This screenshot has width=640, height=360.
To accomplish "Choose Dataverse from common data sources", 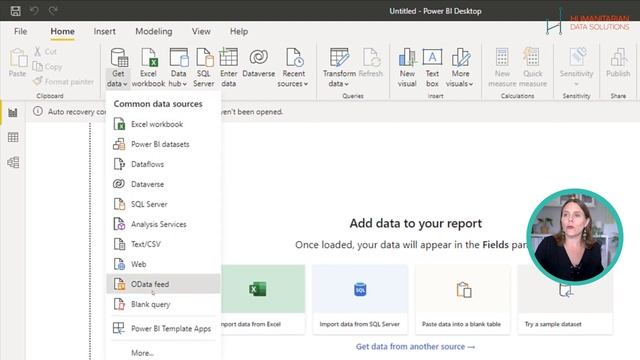I will pos(163,184).
